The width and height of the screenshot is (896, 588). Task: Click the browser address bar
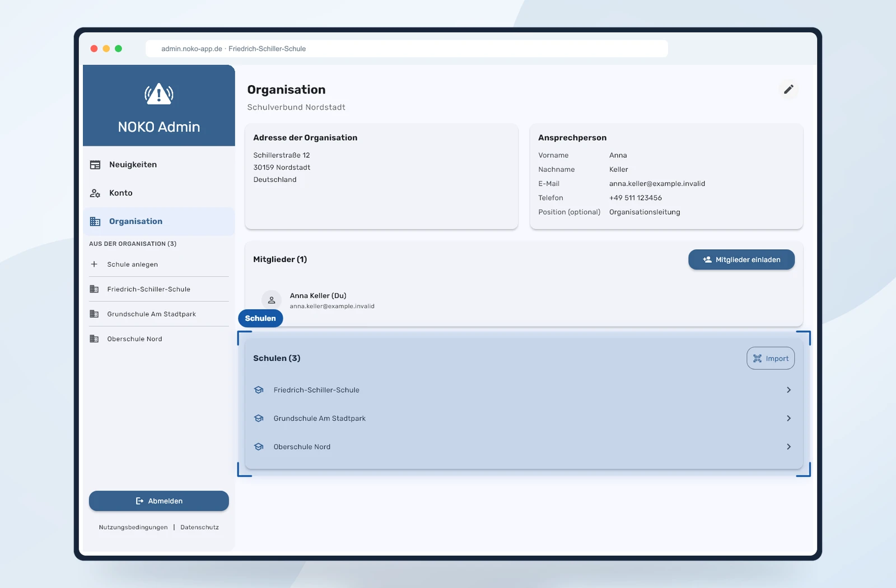tap(407, 49)
